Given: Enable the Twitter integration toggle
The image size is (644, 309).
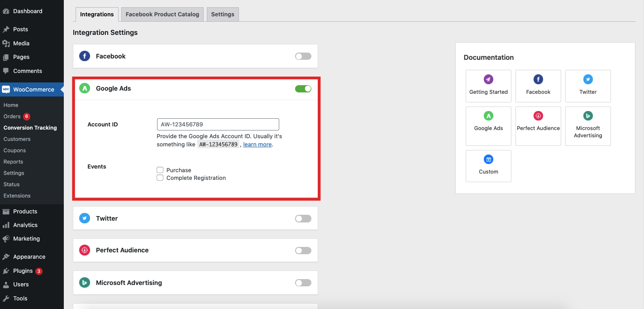Looking at the screenshot, I should 303,218.
